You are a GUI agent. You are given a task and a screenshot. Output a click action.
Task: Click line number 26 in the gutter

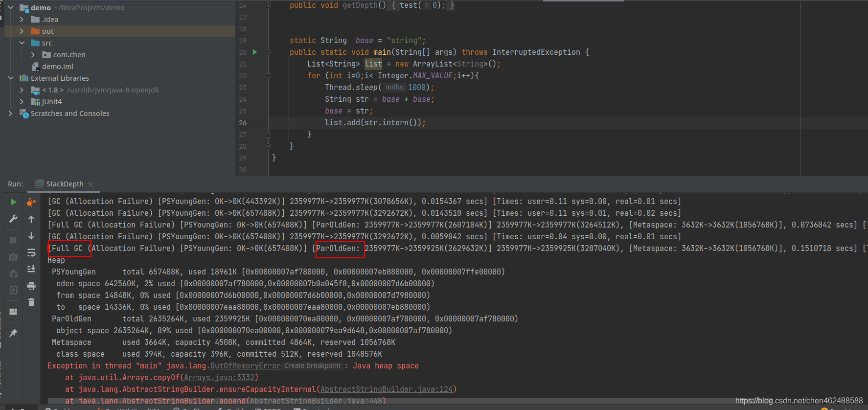coord(243,123)
